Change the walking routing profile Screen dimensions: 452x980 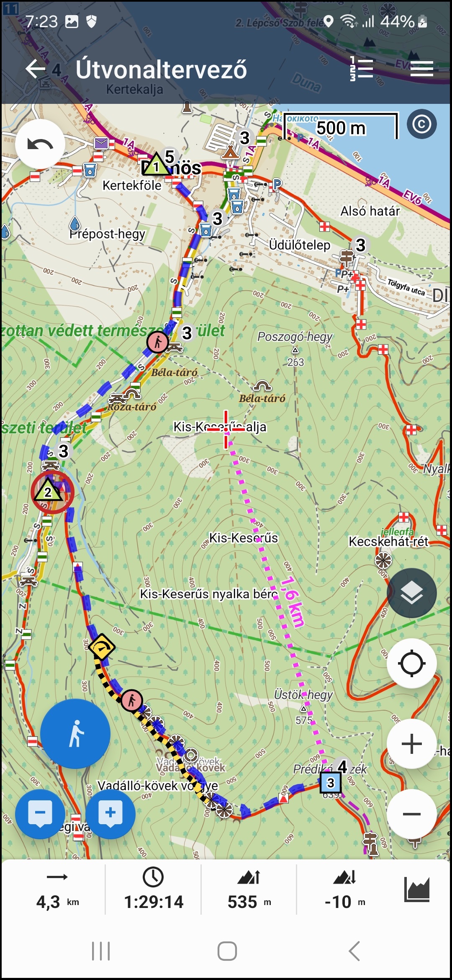pos(75,733)
